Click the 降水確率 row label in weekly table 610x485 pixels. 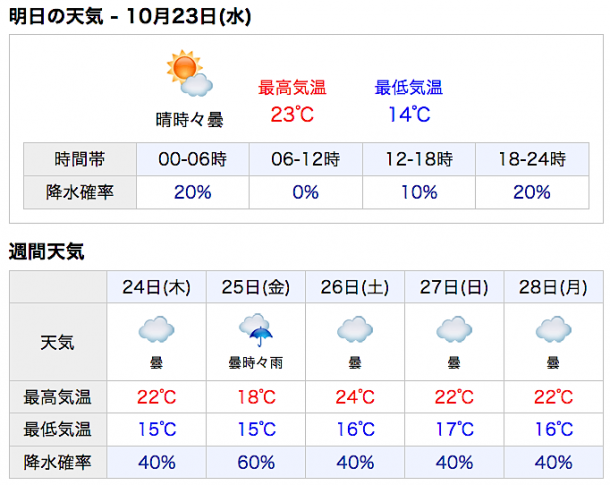57,462
